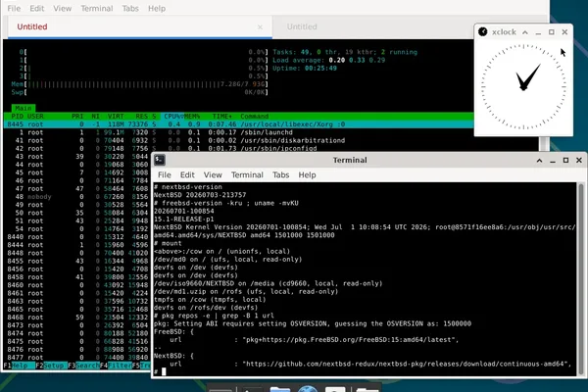
Task: Click the htop Swp usage meter
Action: click(139, 92)
